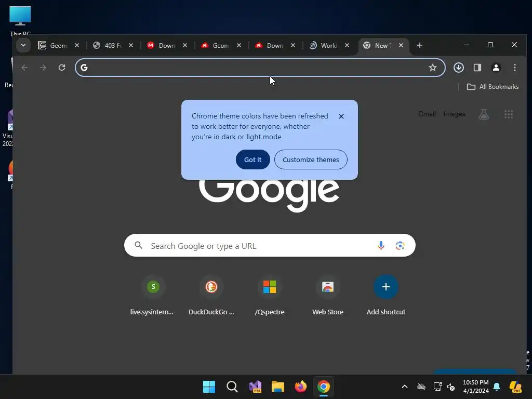Viewport: 532px width, 399px height.
Task: Open the Chrome three-dot menu
Action: [x=515, y=68]
